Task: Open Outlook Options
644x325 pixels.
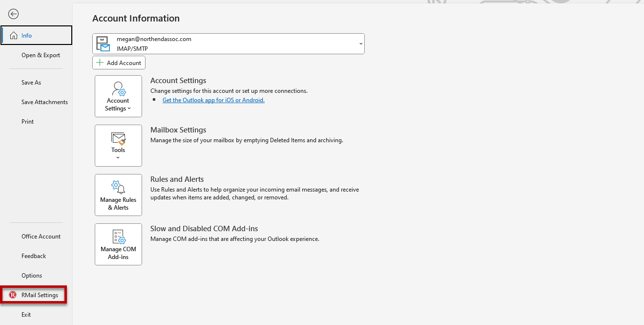Action: [x=32, y=276]
